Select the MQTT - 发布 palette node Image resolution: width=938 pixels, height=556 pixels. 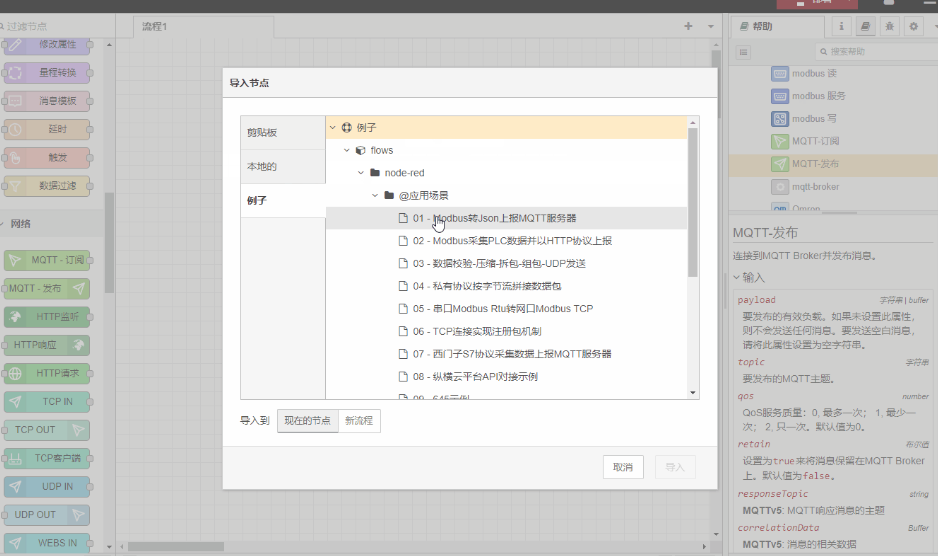(47, 288)
